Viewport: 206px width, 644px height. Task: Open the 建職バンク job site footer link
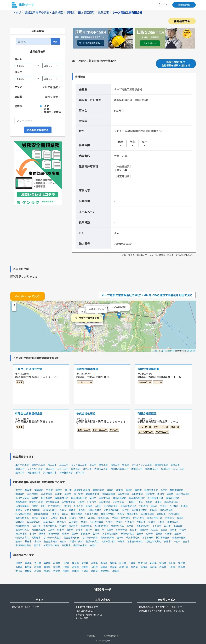[x=161, y=607]
